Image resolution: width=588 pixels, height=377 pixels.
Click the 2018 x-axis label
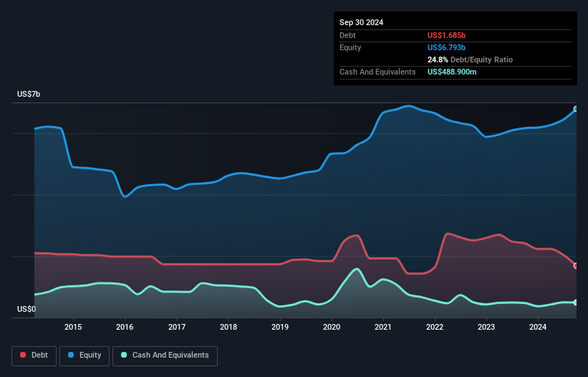[x=228, y=327]
